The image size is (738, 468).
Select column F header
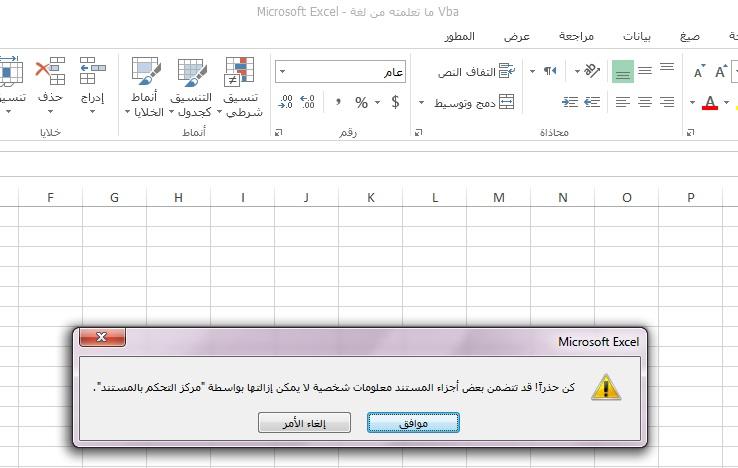click(x=50, y=197)
